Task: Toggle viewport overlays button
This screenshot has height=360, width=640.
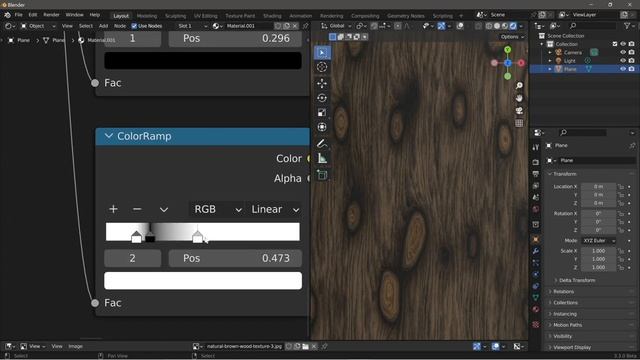Action: coord(460,26)
